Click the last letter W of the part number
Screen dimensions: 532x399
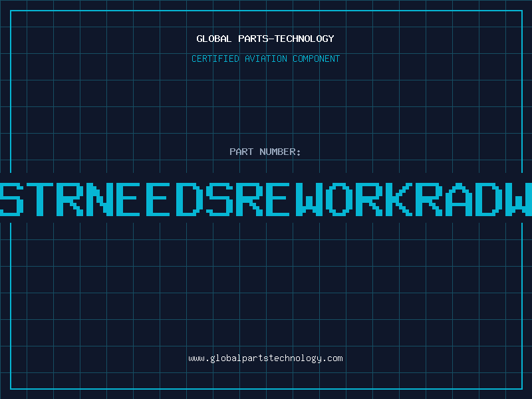coord(519,199)
